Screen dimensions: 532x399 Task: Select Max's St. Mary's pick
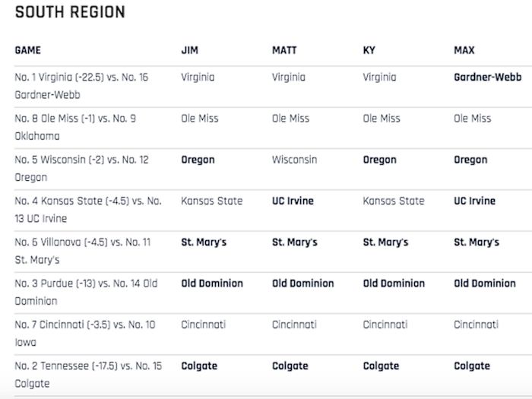[x=476, y=242]
